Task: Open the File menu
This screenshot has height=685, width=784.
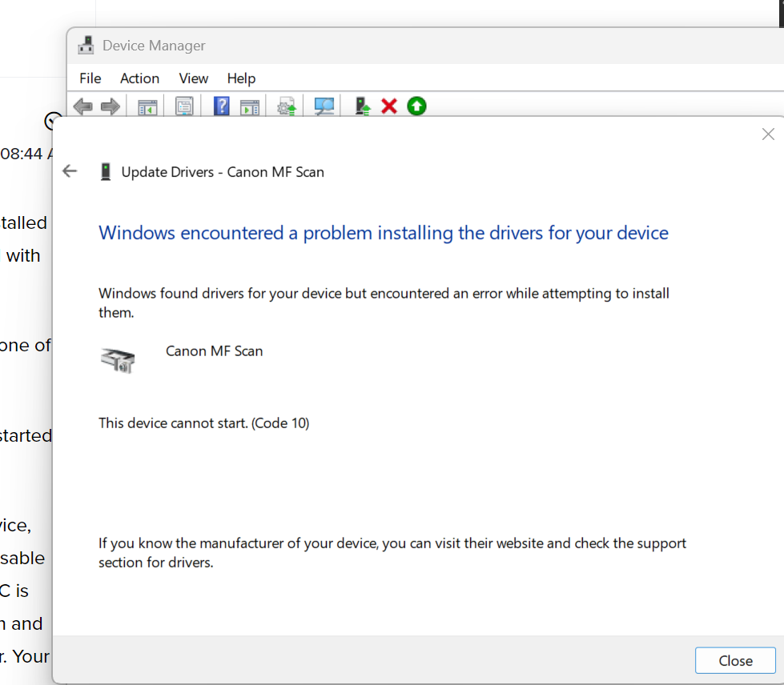Action: pos(90,78)
